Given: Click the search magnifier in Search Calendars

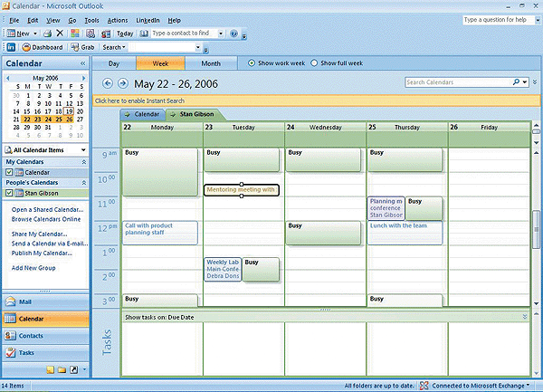Looking at the screenshot, I should coord(516,82).
